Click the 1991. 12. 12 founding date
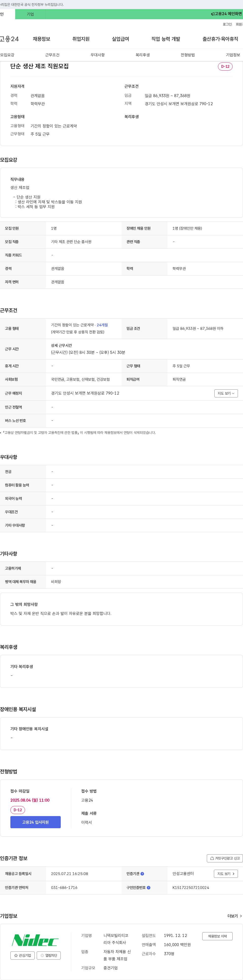This screenshot has width=243, height=980. tap(175, 935)
